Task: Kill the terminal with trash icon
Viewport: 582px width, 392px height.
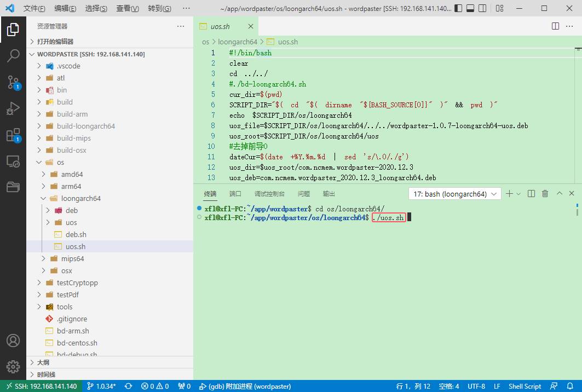Action: pyautogui.click(x=545, y=194)
